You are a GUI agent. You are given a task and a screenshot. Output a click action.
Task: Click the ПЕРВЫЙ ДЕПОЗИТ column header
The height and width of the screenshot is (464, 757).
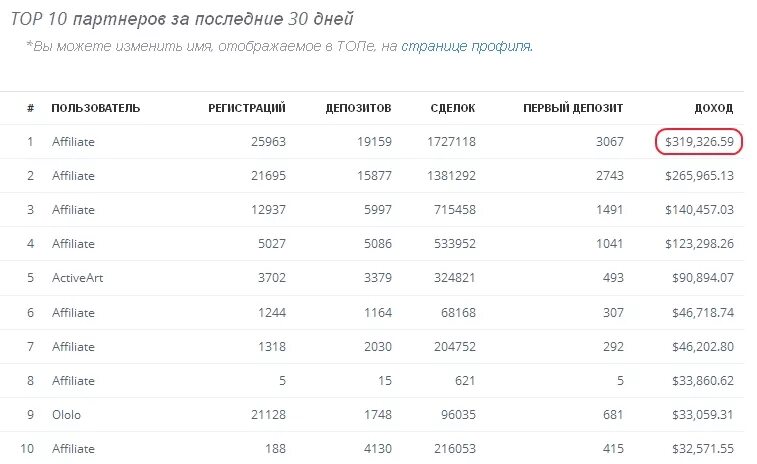(x=573, y=108)
